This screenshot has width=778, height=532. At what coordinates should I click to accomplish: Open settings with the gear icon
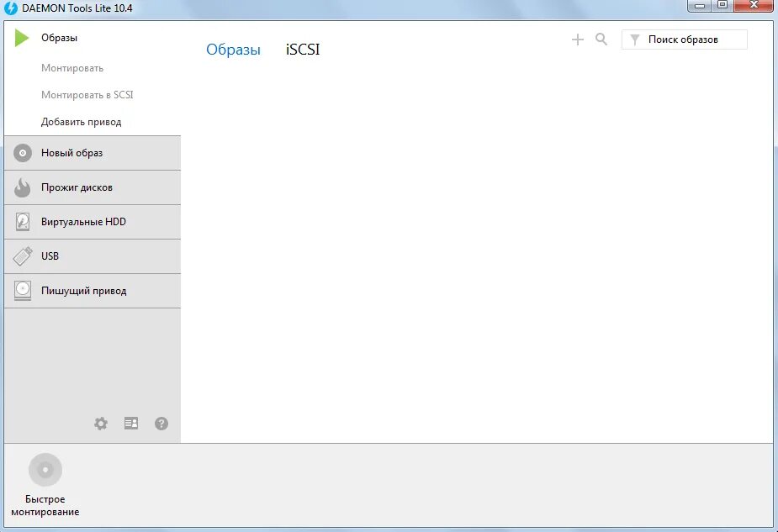(101, 424)
